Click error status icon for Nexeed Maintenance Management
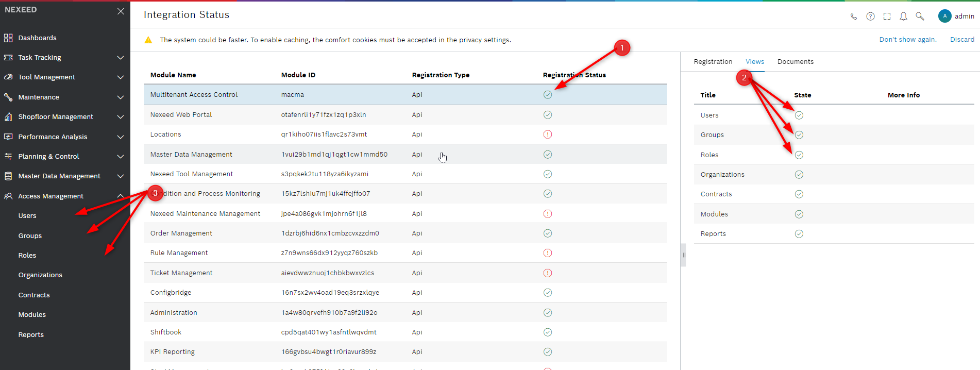The width and height of the screenshot is (980, 370). pos(548,213)
